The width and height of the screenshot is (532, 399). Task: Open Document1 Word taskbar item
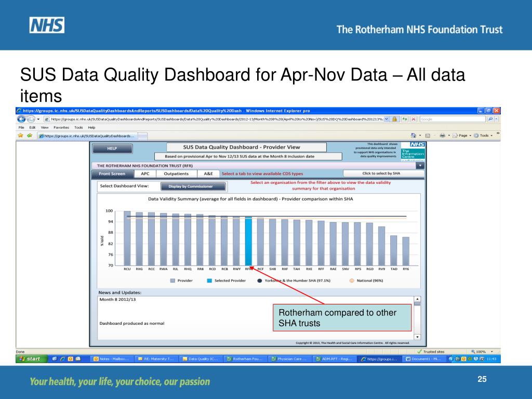point(423,359)
